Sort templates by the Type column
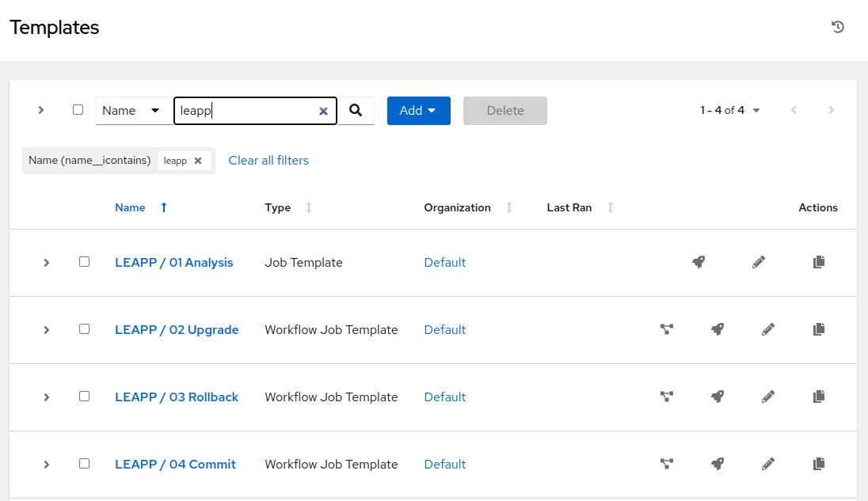Screen dimensions: 868x501 309,207
